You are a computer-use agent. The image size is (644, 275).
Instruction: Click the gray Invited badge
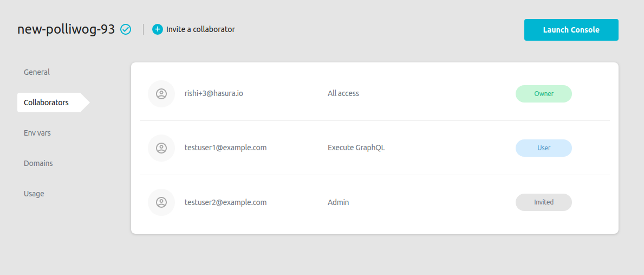point(544,202)
